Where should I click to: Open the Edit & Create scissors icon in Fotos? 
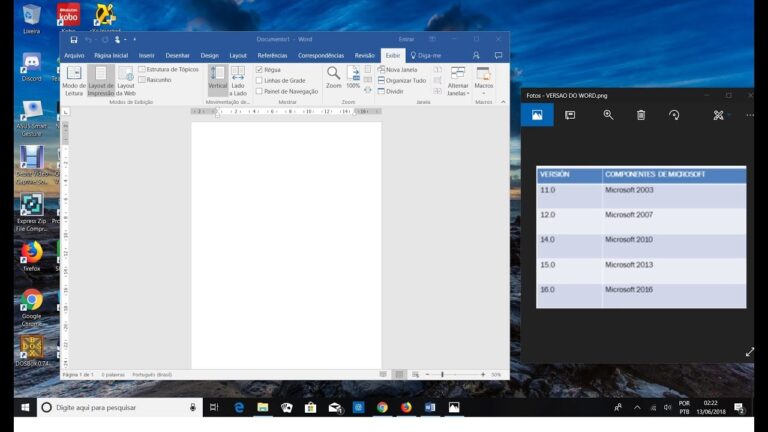click(719, 115)
